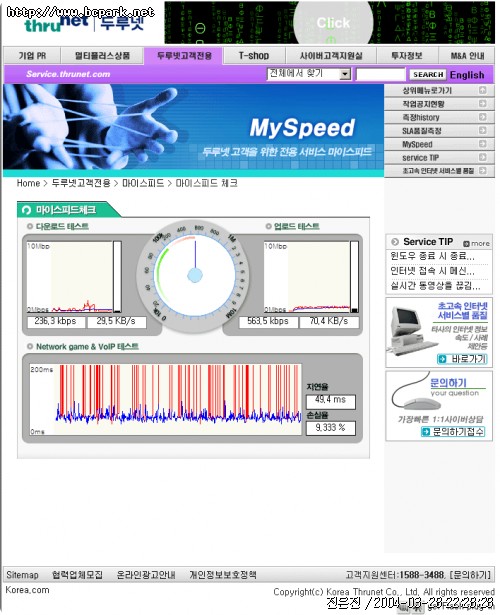Click arrow icon beside SLA품질측정
Viewport: 500px width, 615px height.
coord(482,130)
